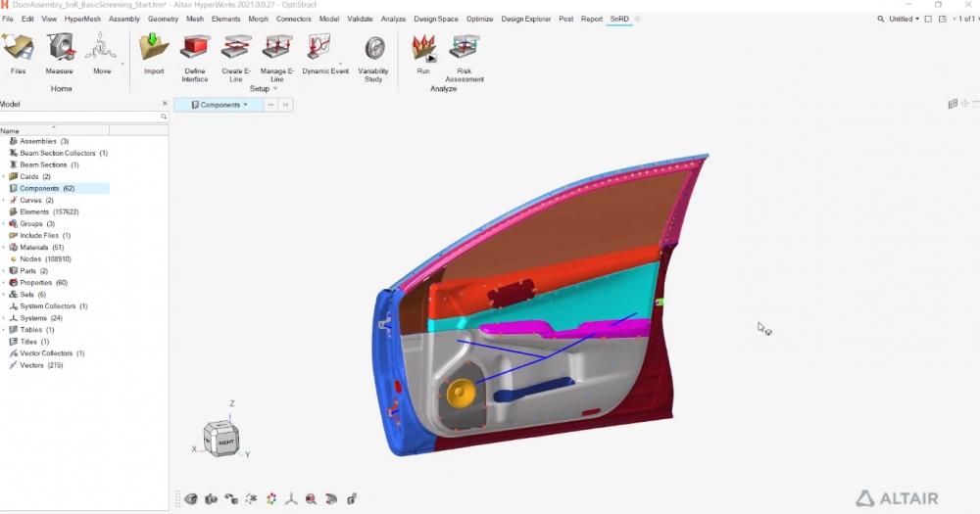Open the Untitled page dropdown
Screen dimensions: 980x514
(904, 19)
